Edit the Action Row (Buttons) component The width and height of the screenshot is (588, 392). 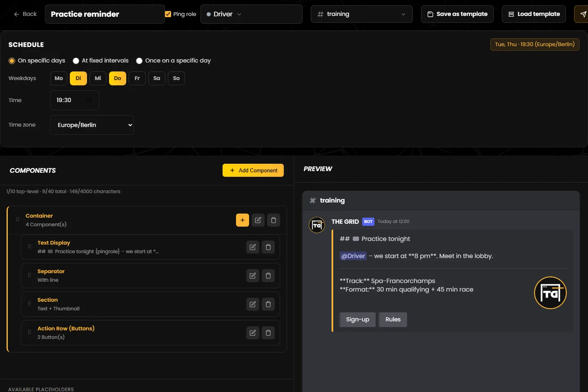253,333
